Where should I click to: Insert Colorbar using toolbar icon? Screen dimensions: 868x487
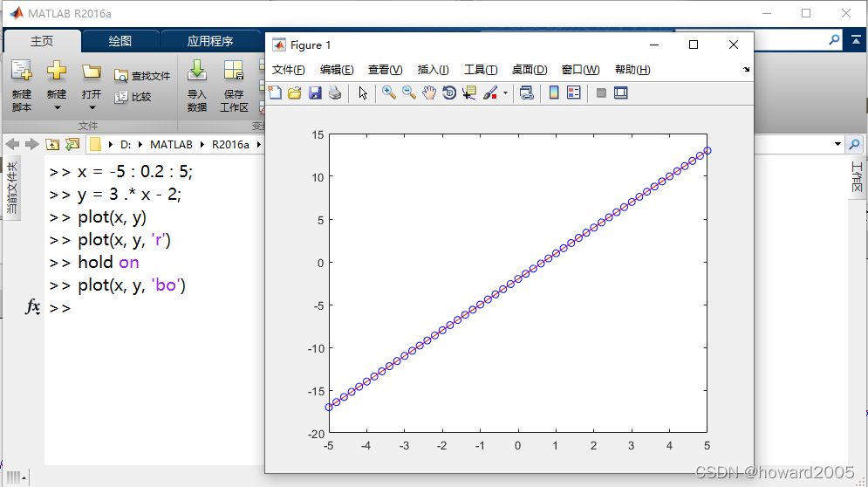tap(554, 93)
